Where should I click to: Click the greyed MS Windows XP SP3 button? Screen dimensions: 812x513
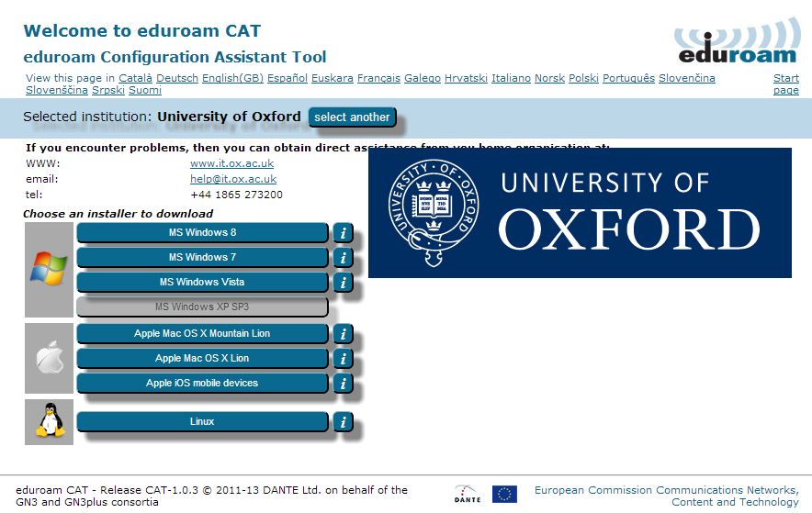(202, 307)
